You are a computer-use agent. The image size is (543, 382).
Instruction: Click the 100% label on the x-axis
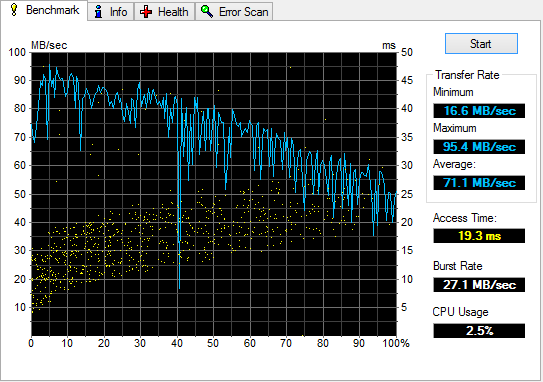[x=396, y=343]
